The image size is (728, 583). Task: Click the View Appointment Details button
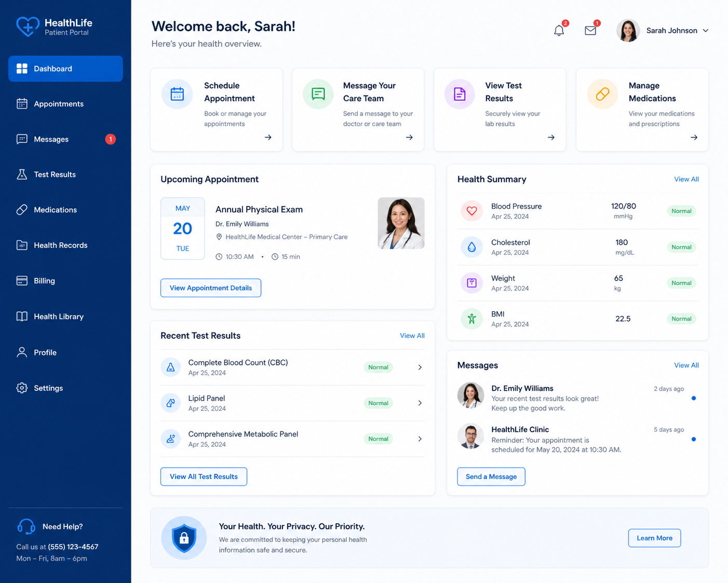click(x=211, y=288)
